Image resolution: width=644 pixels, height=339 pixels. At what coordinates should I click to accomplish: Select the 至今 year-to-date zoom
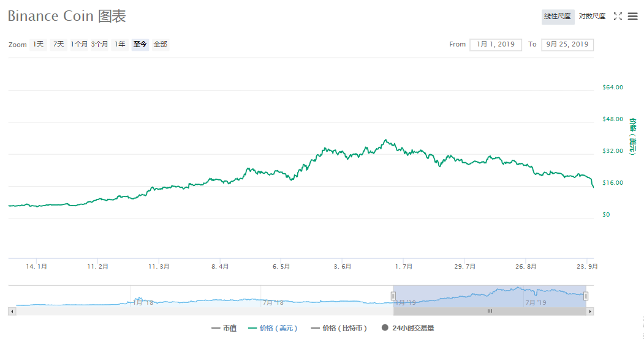140,44
